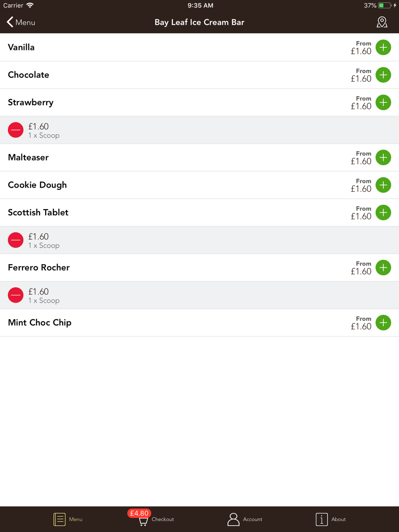Add a Mint Choc Chip scoop
The image size is (399, 532).
coord(383,323)
